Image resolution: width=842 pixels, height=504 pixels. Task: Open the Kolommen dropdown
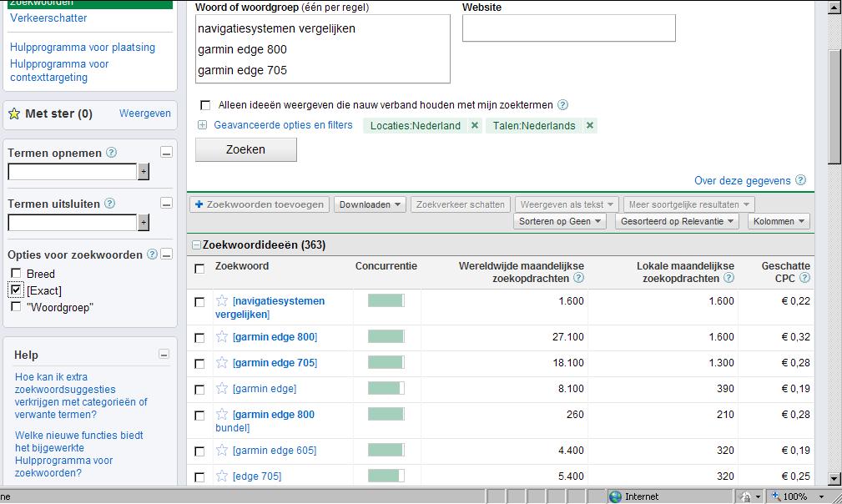click(779, 221)
